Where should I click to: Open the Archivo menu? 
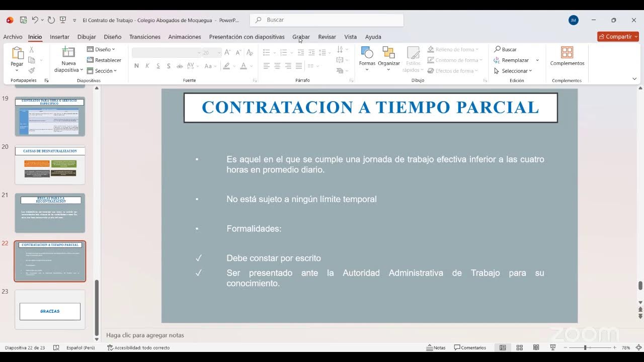coord(13,37)
